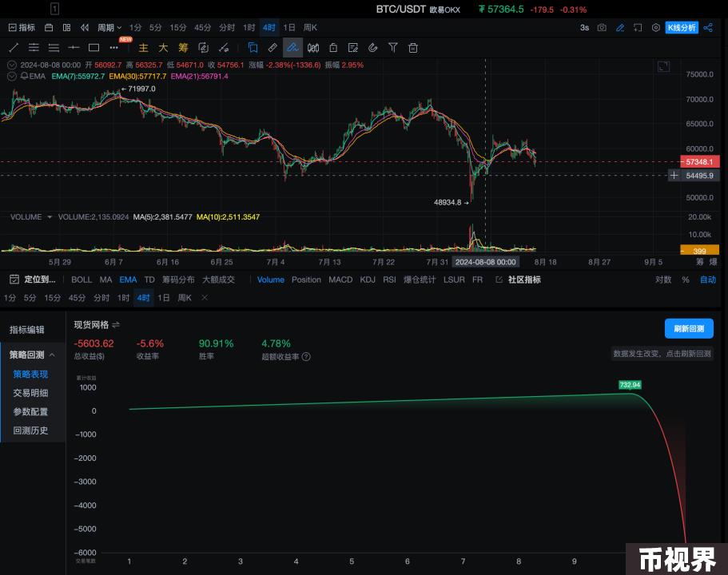Click the calendar icon beside 定位到
Screen dimensions: 728x575
(14, 280)
